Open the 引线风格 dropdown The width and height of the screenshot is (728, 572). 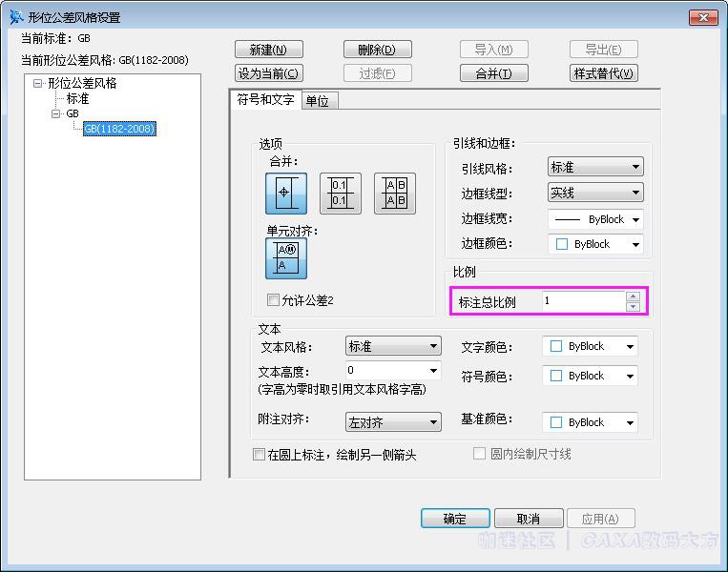pyautogui.click(x=595, y=168)
